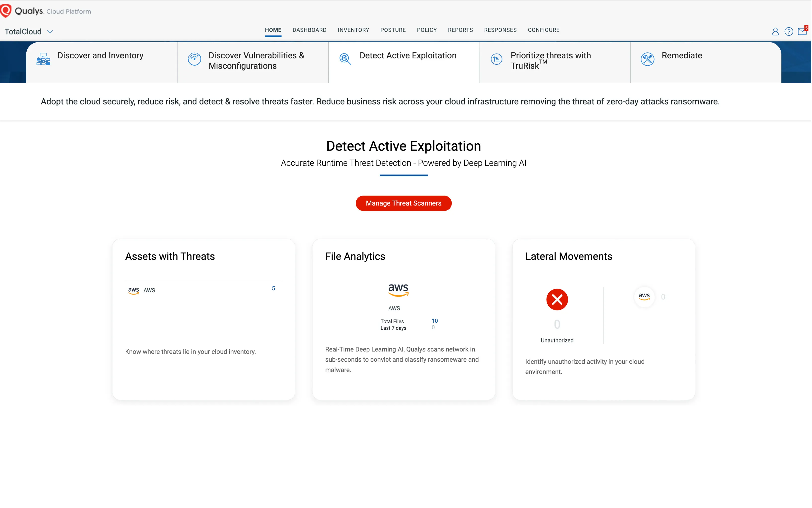Screen dimensions: 812x508
Task: Click AWS assets with threats count 5
Action: point(273,288)
